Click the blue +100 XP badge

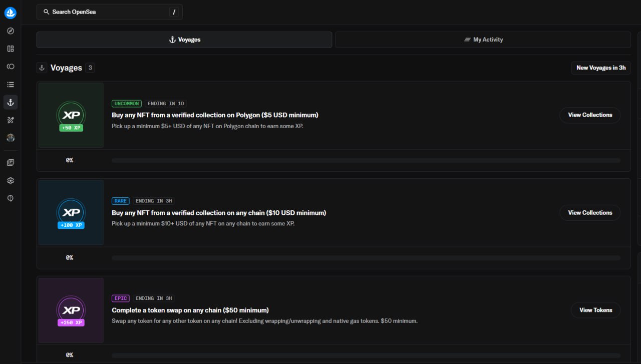[71, 225]
